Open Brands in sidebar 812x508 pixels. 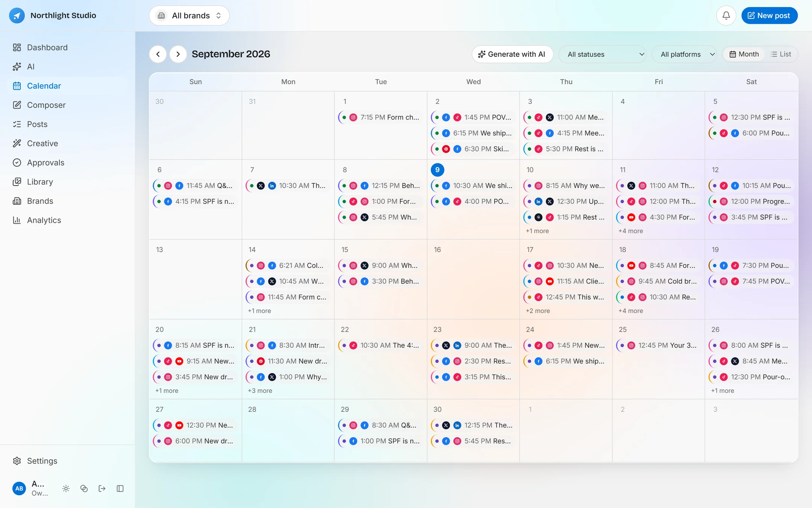pyautogui.click(x=68, y=201)
